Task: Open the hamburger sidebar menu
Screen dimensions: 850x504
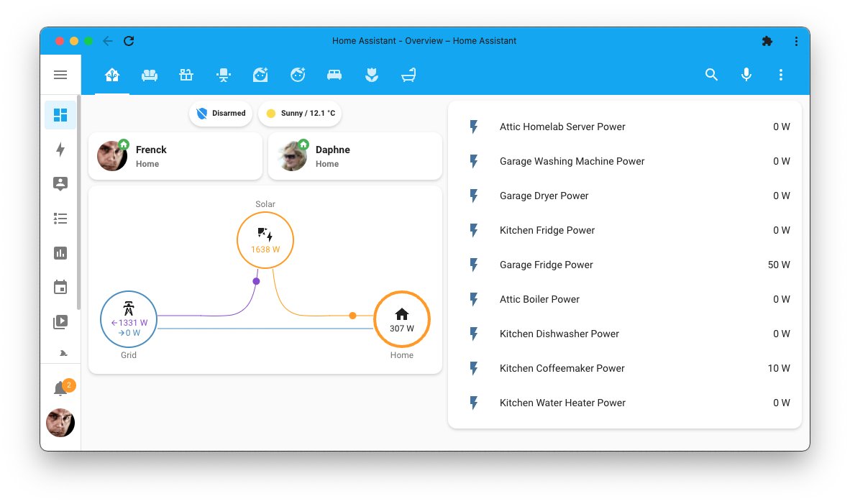Action: (x=60, y=75)
